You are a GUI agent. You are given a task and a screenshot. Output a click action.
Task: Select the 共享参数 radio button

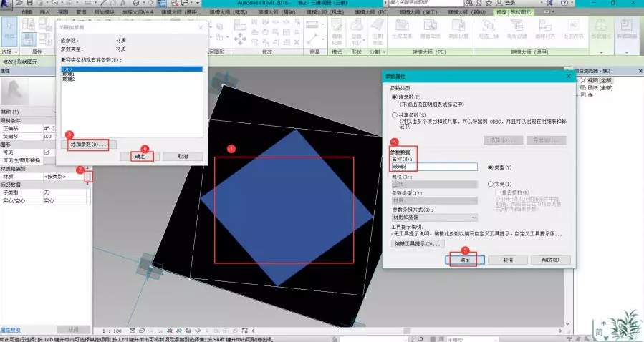(x=394, y=114)
